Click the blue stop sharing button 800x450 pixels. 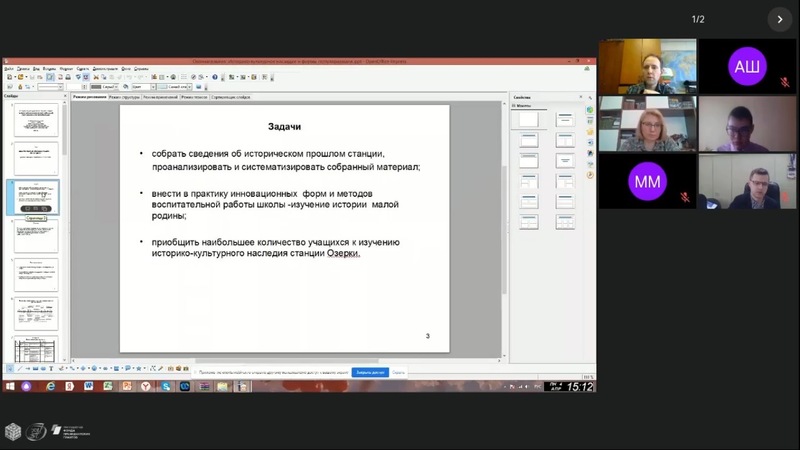click(x=369, y=372)
